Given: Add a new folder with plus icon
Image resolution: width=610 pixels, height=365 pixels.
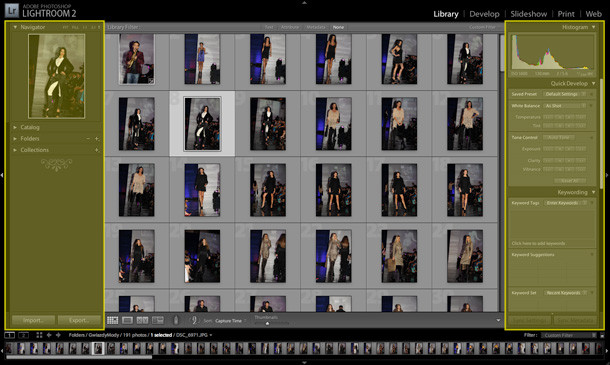Looking at the screenshot, I should click(96, 139).
